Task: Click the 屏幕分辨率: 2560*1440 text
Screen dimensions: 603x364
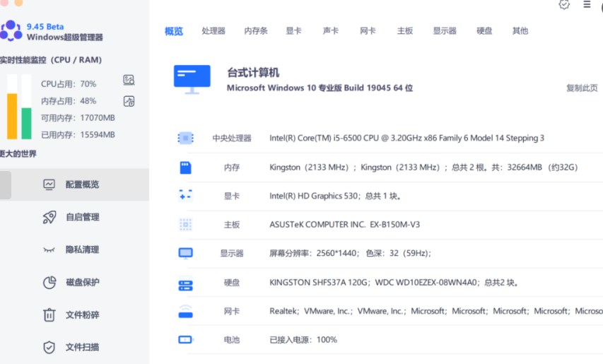Action: (x=351, y=253)
